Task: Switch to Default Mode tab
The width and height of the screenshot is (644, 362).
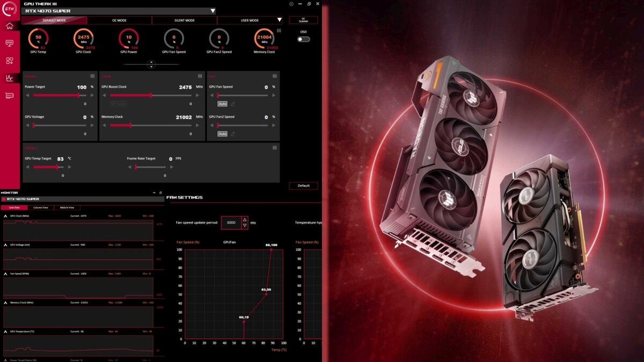Action: pos(54,20)
